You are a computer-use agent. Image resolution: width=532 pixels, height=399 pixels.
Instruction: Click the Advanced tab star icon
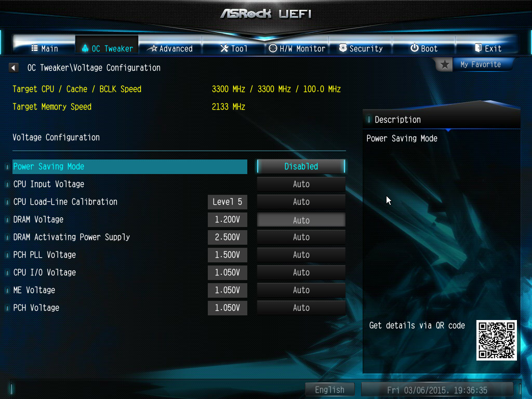pyautogui.click(x=153, y=48)
